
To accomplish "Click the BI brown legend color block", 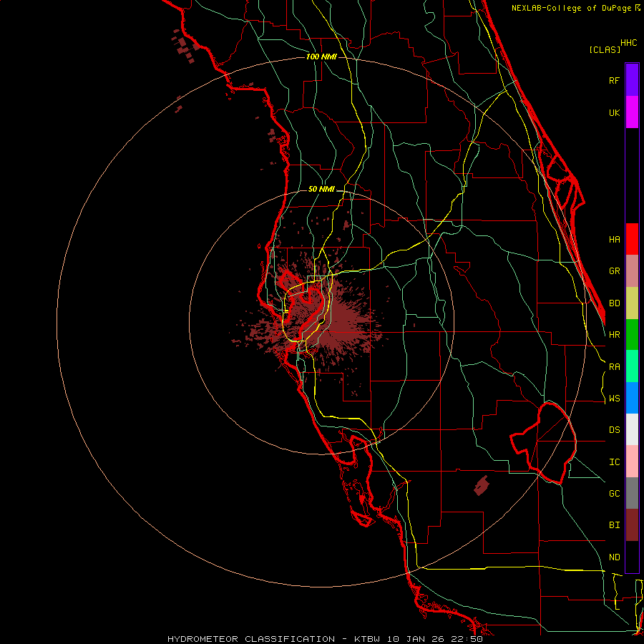I will pyautogui.click(x=632, y=525).
